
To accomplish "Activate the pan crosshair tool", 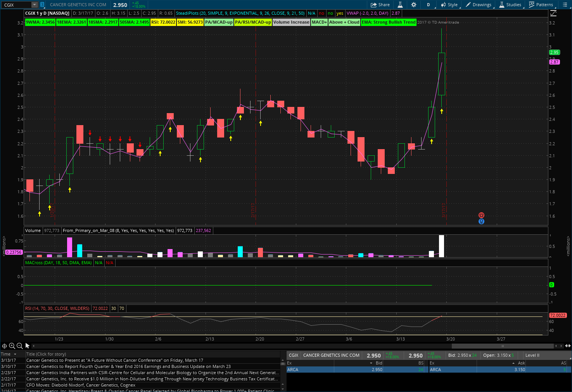I will [x=4, y=346].
